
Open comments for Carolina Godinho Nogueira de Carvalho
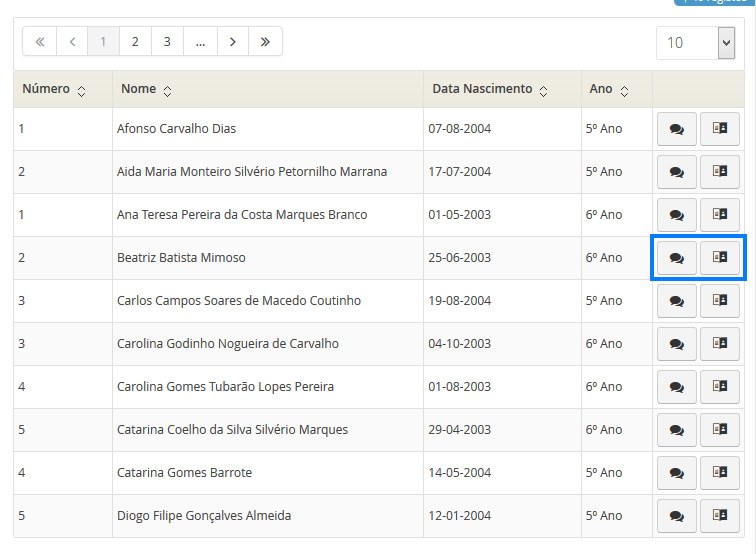(676, 344)
